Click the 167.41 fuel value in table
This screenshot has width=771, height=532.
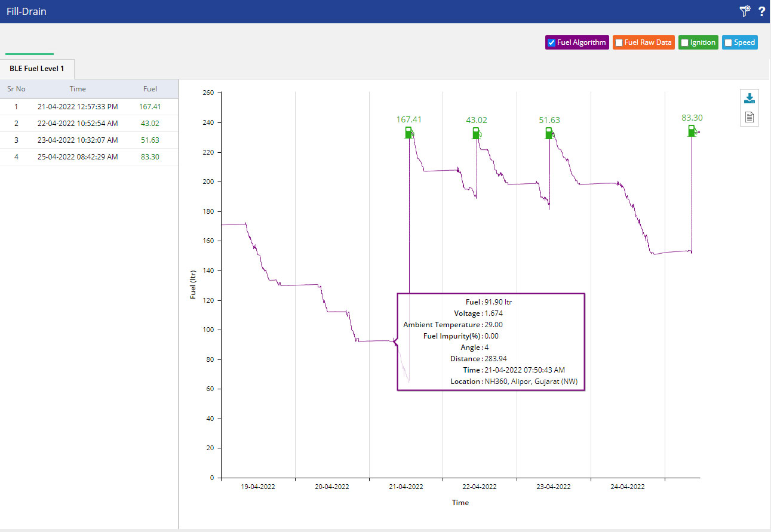coord(150,106)
